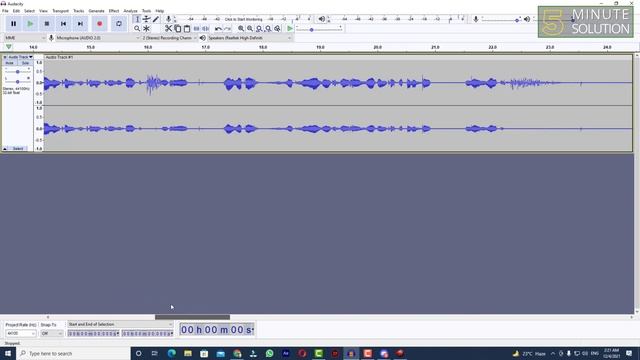The width and height of the screenshot is (640, 360).
Task: Open the Edit menu
Action: pyautogui.click(x=16, y=11)
